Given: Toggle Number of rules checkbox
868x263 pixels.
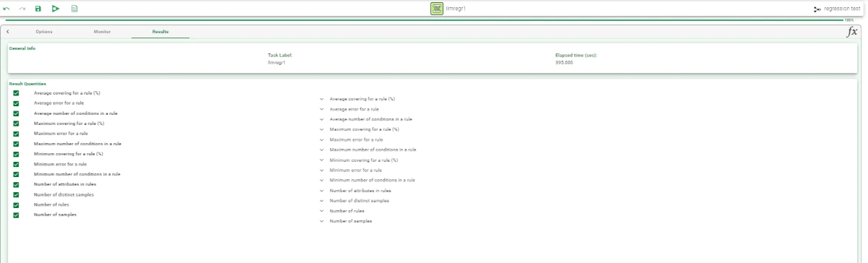Looking at the screenshot, I should coord(16,204).
